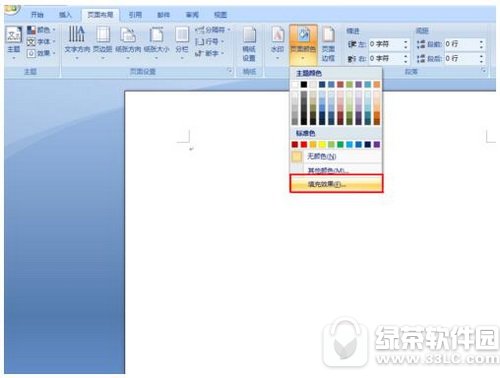Open 其他颜色 more colors dialog

click(336, 169)
